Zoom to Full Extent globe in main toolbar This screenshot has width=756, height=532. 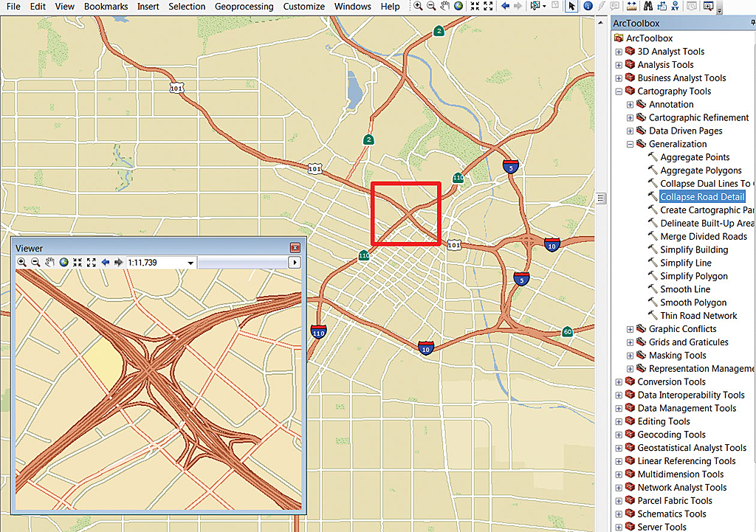click(x=458, y=6)
